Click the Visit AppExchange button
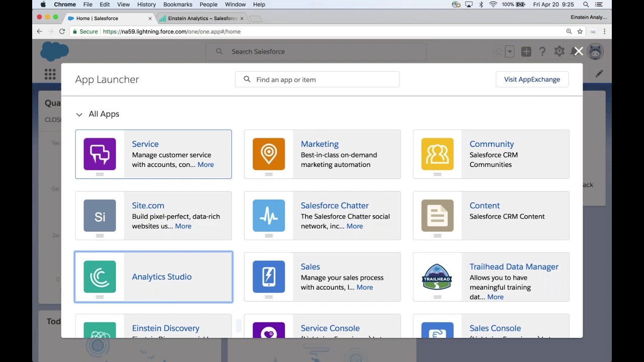This screenshot has width=644, height=362. [532, 79]
